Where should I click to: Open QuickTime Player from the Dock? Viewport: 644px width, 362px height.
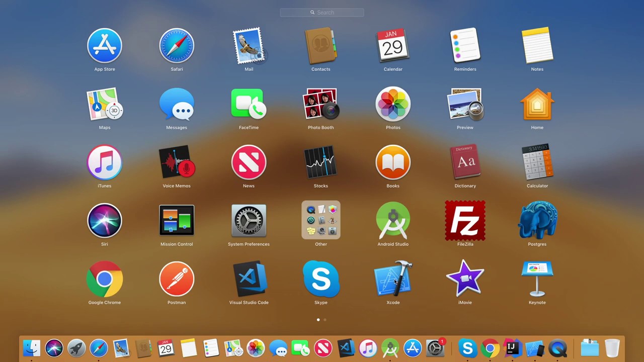(557, 348)
